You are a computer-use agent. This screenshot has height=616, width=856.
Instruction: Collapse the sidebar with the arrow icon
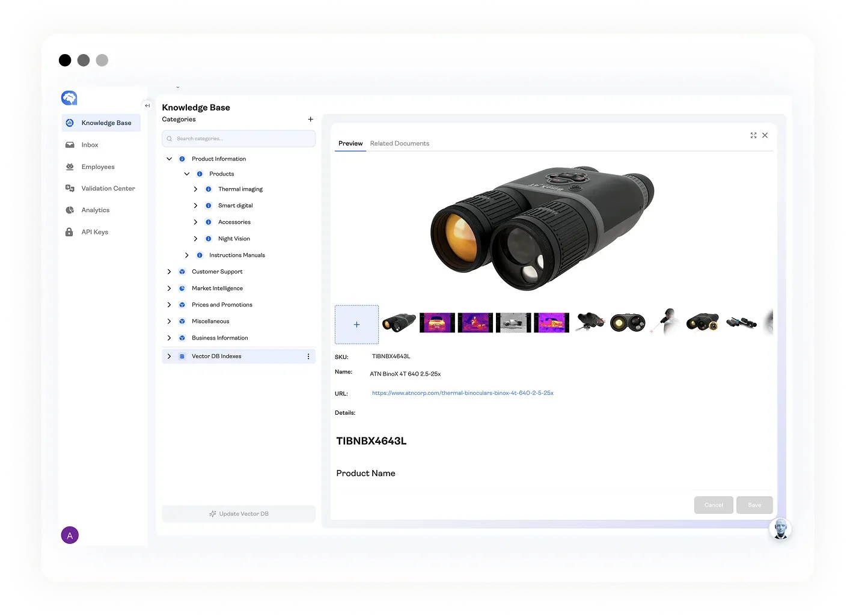click(x=147, y=105)
